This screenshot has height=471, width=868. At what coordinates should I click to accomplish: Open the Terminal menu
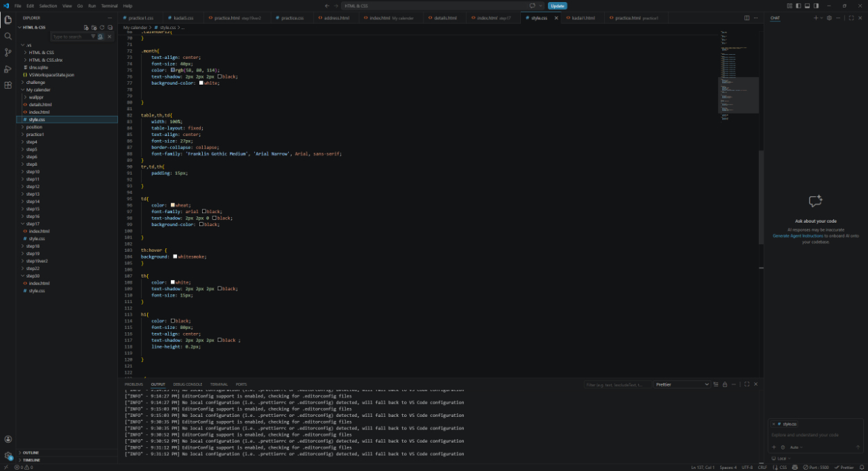coord(109,6)
